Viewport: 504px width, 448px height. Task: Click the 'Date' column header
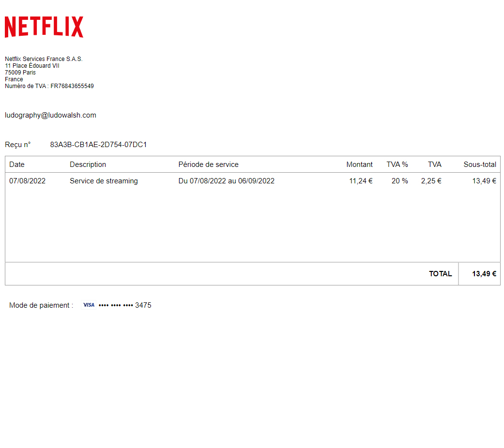click(17, 164)
